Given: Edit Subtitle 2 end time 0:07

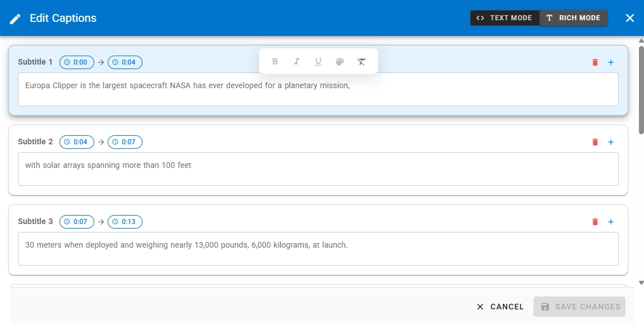Looking at the screenshot, I should pos(125,142).
